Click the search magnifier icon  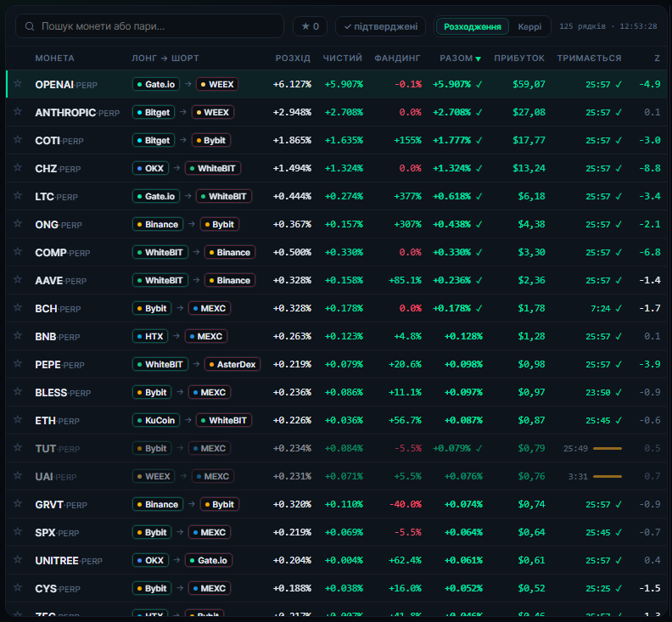point(30,26)
